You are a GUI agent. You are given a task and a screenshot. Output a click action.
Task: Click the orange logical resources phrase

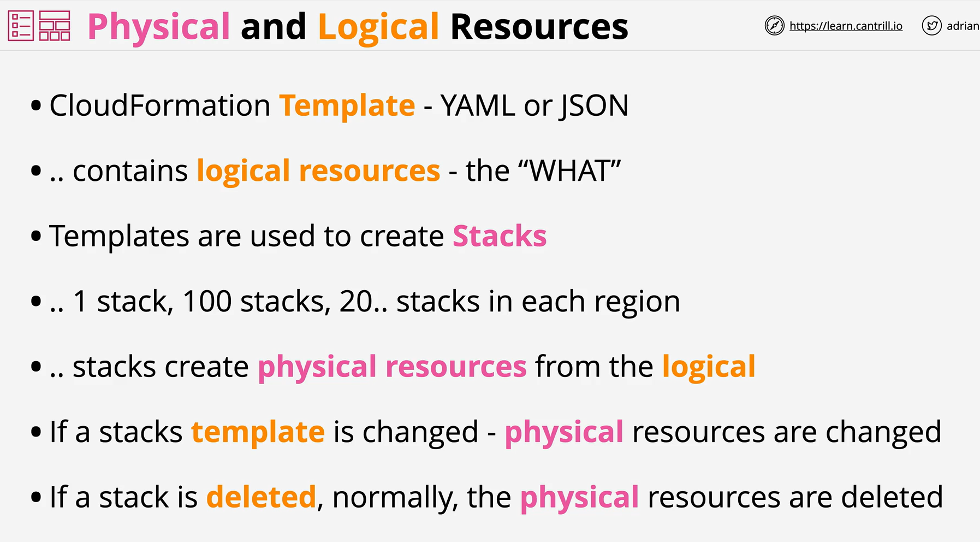click(x=318, y=172)
